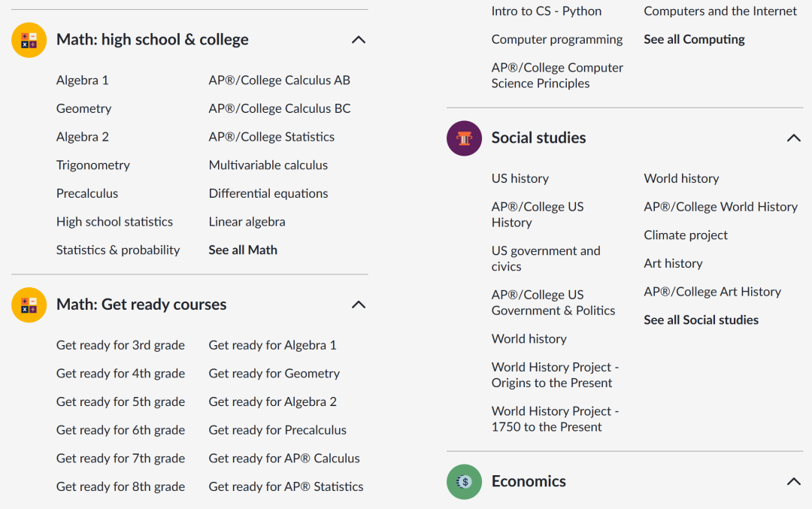Click the green Economics dollar icon

(464, 481)
